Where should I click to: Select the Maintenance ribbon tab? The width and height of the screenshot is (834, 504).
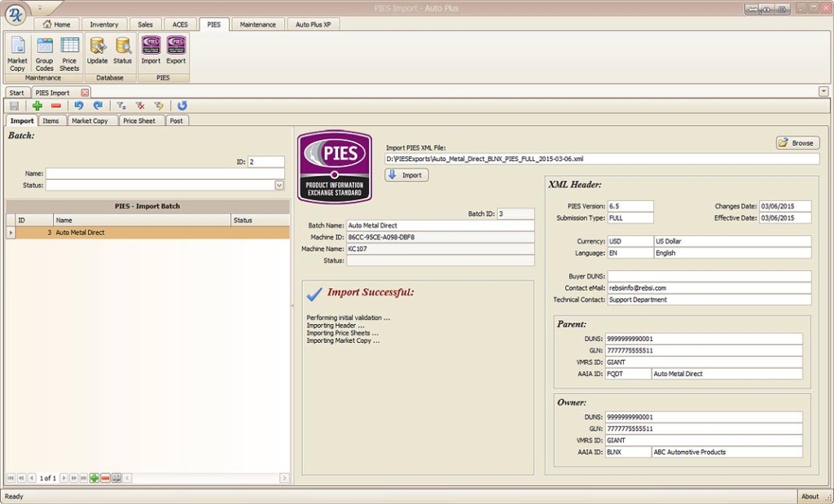pos(257,24)
